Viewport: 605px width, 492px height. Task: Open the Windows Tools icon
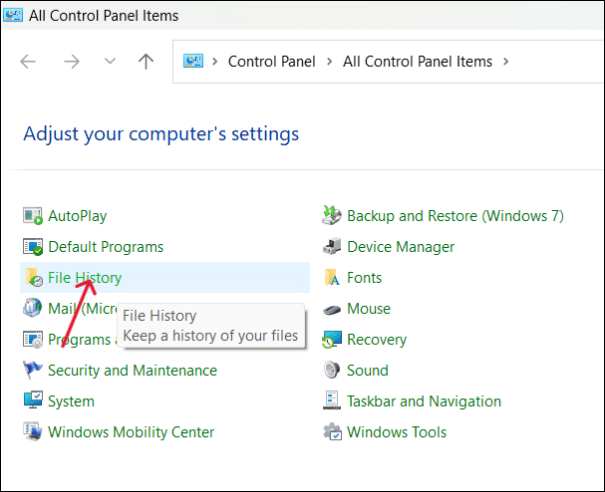coord(332,433)
